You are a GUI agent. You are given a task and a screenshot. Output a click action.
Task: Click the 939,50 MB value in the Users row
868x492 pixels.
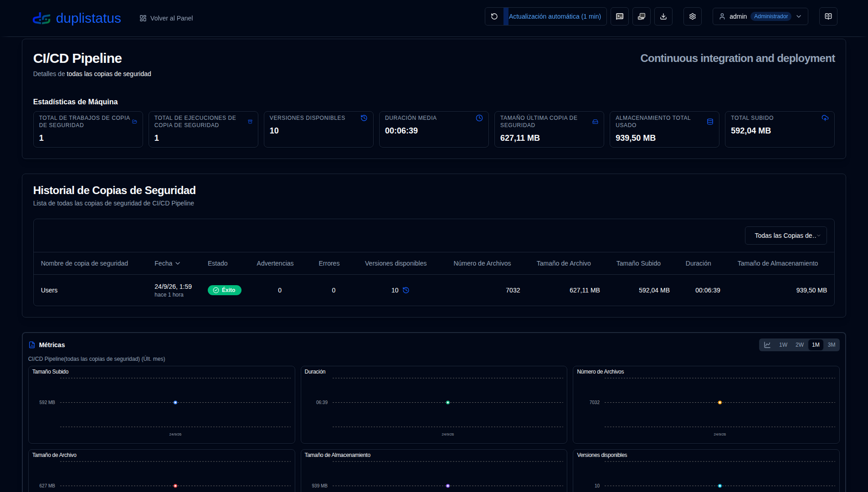pyautogui.click(x=812, y=290)
